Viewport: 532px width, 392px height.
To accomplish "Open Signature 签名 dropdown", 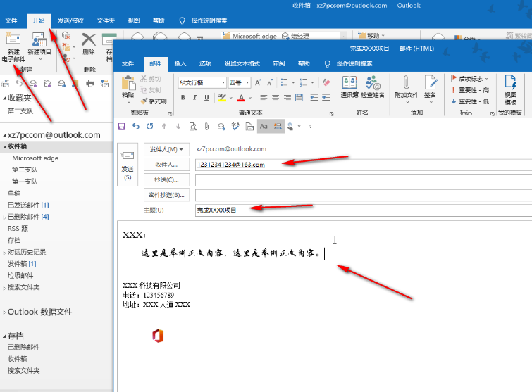I will 431,89.
